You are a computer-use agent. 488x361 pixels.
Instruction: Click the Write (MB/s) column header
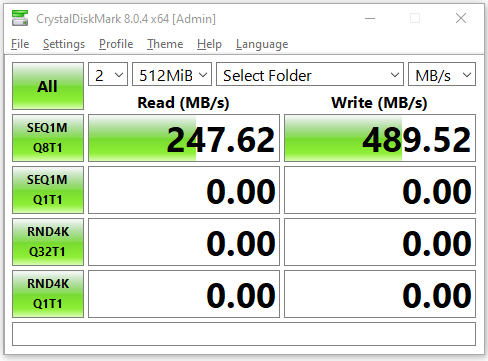point(379,103)
